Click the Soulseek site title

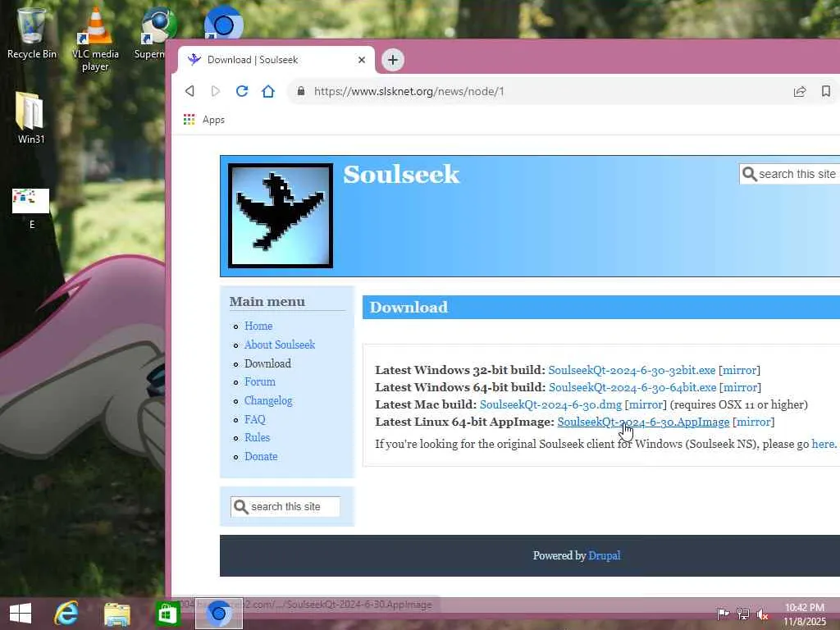401,174
